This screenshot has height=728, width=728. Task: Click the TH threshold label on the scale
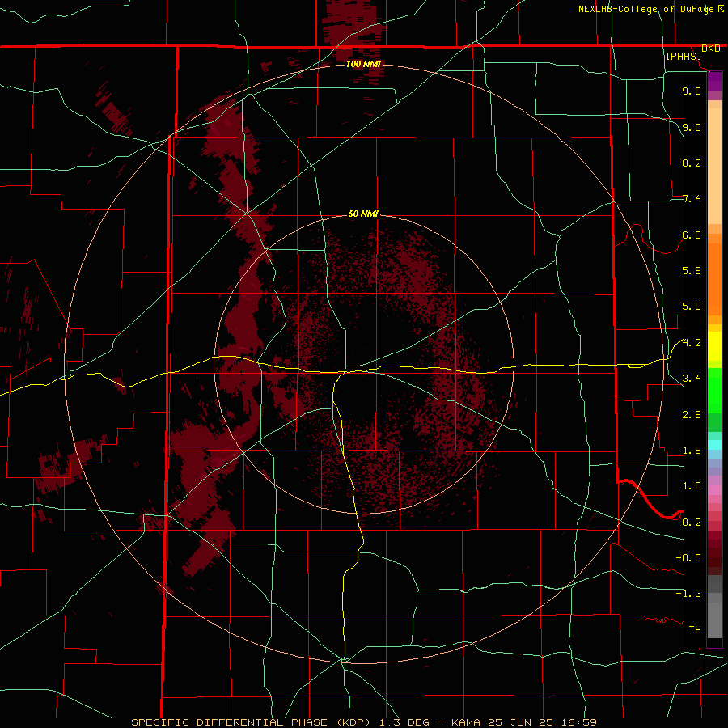[x=695, y=630]
